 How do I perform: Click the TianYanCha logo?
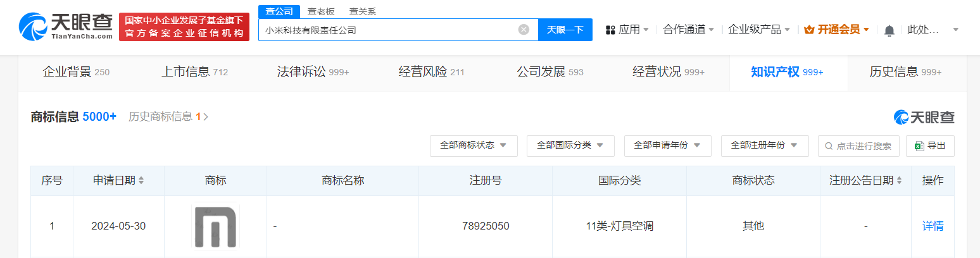coord(65,27)
